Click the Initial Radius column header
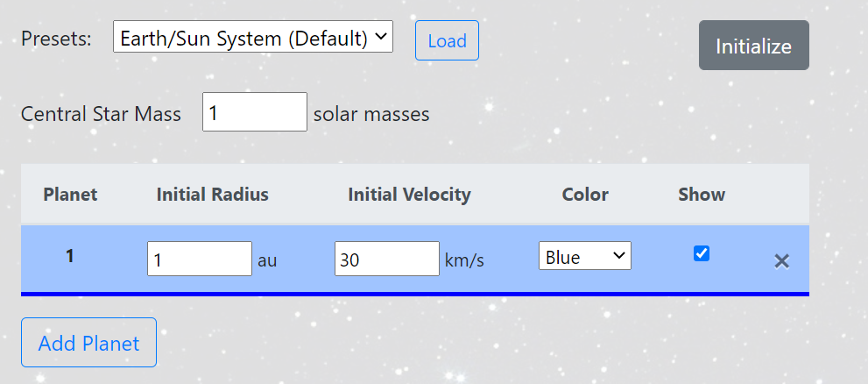Viewport: 868px width, 384px height. (x=213, y=194)
